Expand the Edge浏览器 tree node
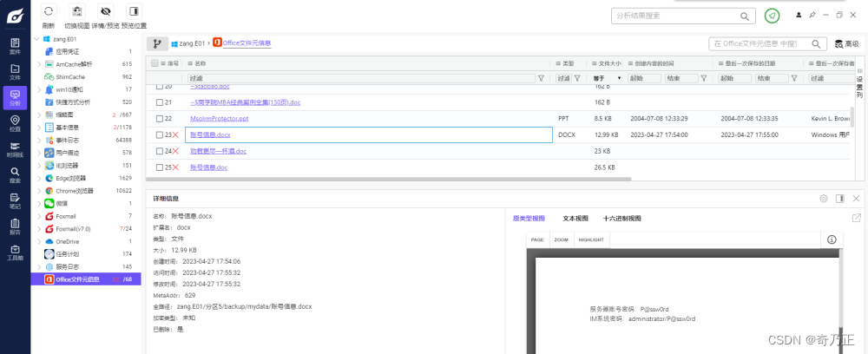868x354 pixels. 39,178
